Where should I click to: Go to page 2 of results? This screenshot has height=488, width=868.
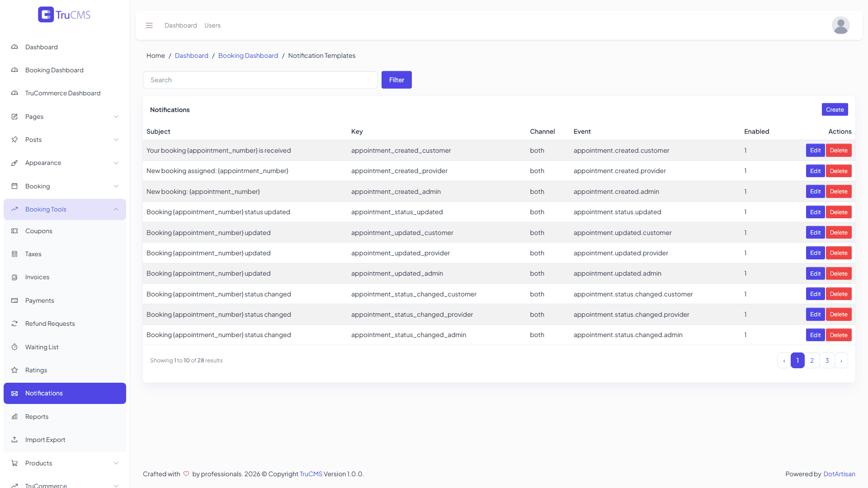pos(812,361)
